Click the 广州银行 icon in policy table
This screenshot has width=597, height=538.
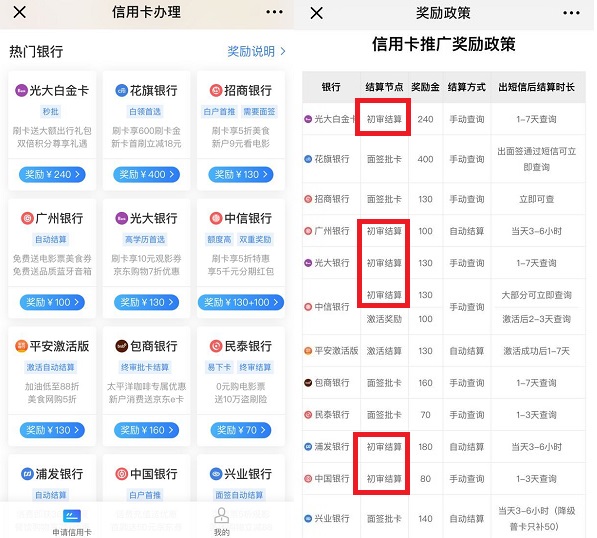(308, 231)
